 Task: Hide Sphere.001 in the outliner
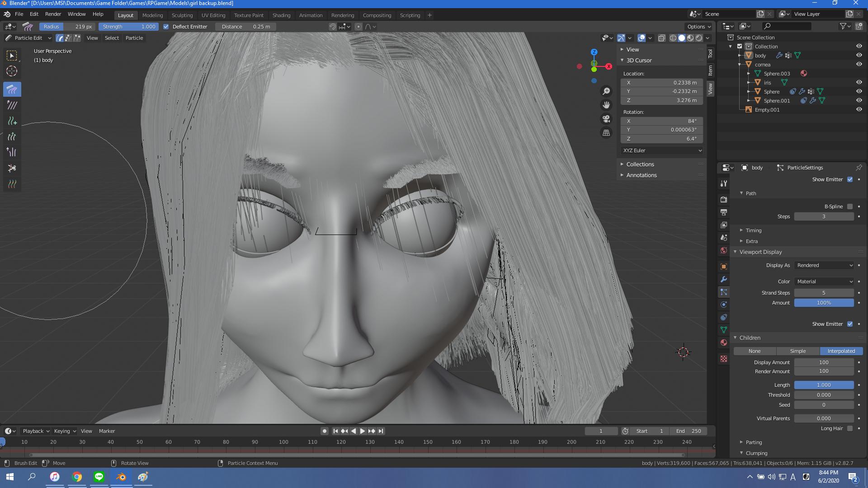point(859,100)
